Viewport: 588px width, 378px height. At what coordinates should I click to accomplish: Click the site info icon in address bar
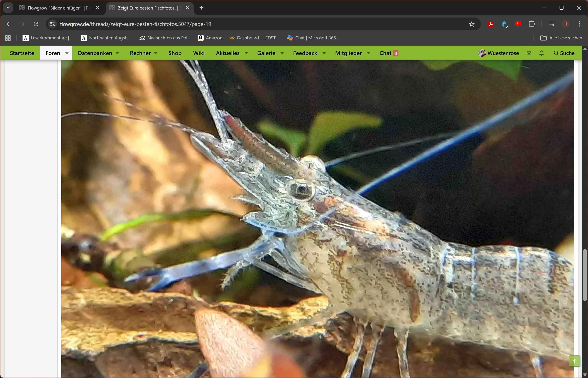coord(52,24)
